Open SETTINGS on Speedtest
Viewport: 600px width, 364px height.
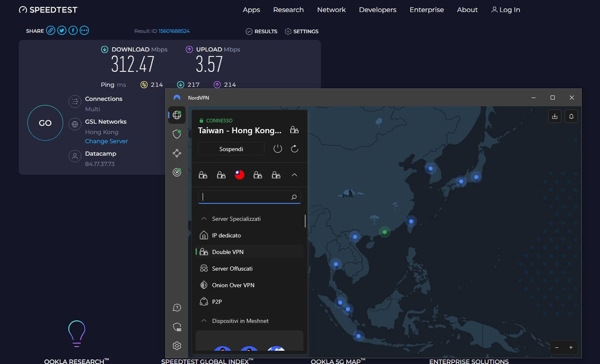click(x=301, y=31)
